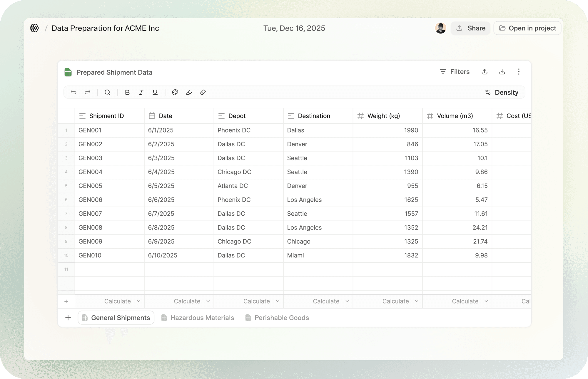This screenshot has height=379, width=588.
Task: Open search with magnifier icon
Action: coord(108,92)
